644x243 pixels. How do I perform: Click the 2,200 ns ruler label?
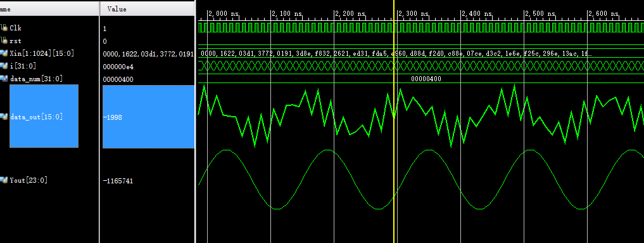click(x=350, y=13)
